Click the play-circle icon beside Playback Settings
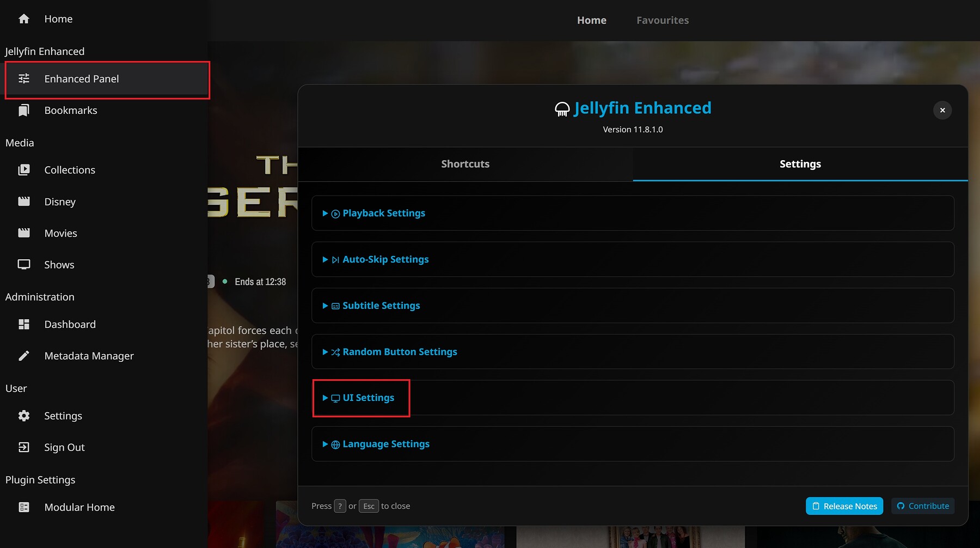The height and width of the screenshot is (548, 980). pos(335,214)
